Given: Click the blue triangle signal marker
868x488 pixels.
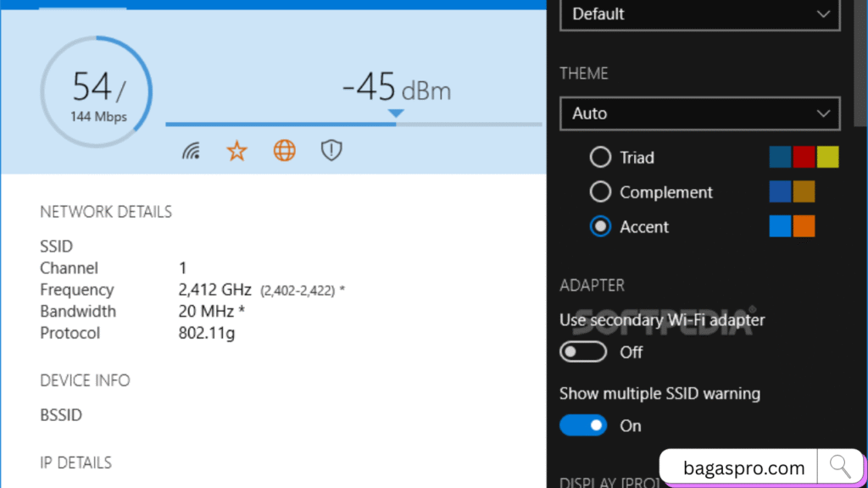Looking at the screenshot, I should (395, 114).
